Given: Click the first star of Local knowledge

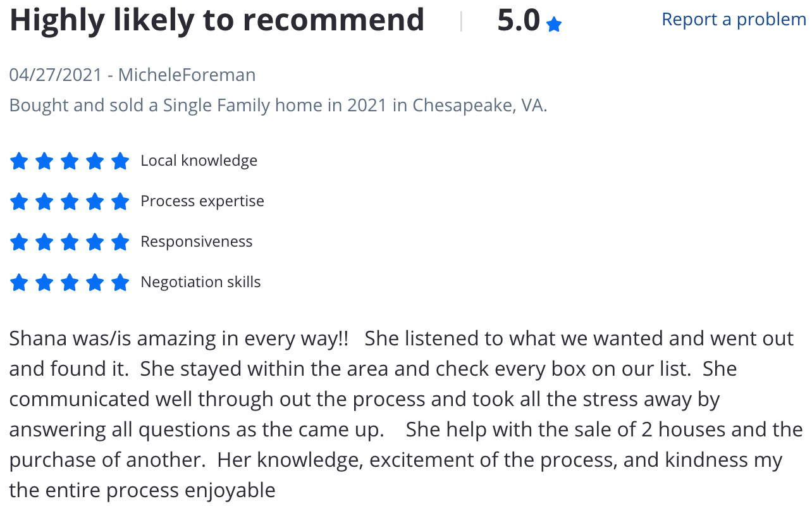Looking at the screenshot, I should pos(19,161).
